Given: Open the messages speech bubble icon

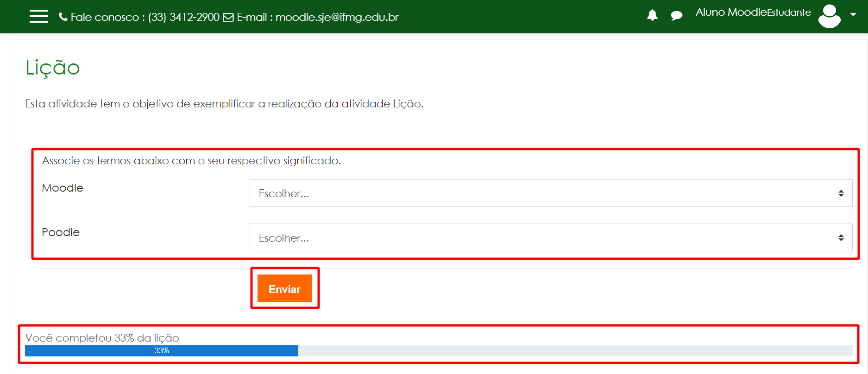Looking at the screenshot, I should coord(677,16).
